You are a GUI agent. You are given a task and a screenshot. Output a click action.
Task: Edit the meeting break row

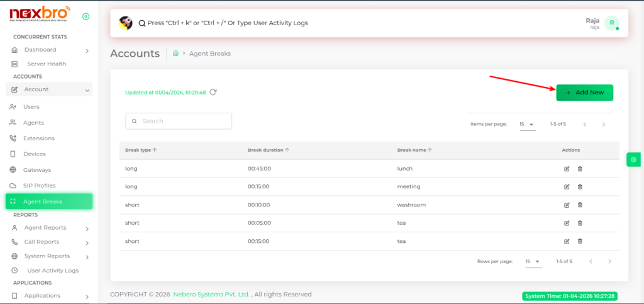(x=567, y=187)
